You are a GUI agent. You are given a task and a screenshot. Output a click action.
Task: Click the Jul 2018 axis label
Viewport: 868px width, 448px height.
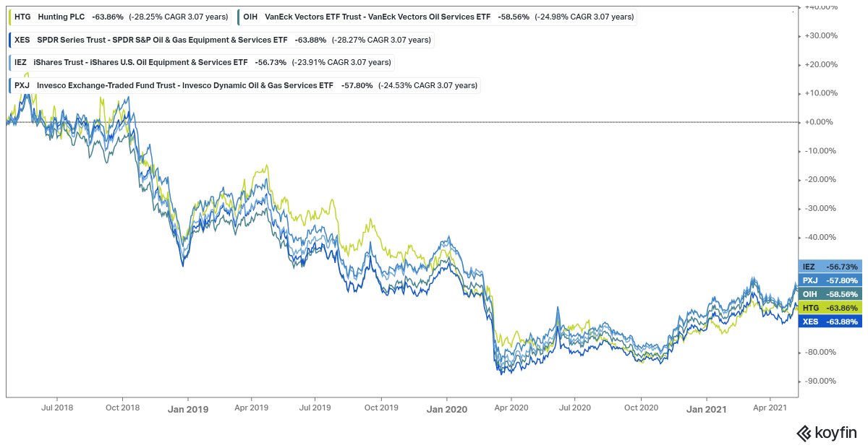[57, 408]
